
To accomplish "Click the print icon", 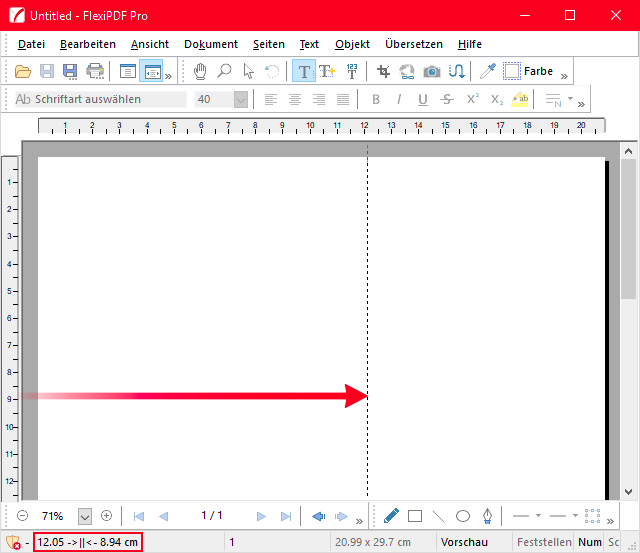I will (x=95, y=71).
